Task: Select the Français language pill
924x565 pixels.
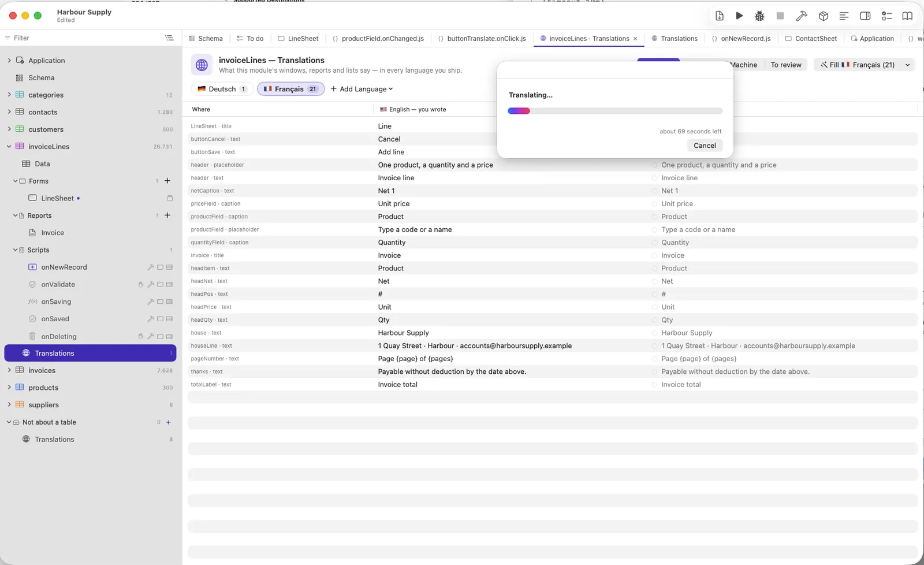Action: (x=290, y=89)
